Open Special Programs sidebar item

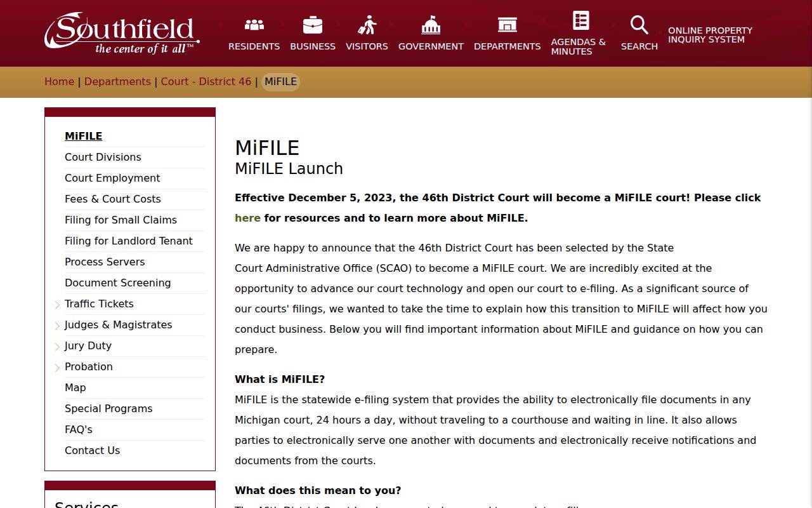[x=108, y=408]
